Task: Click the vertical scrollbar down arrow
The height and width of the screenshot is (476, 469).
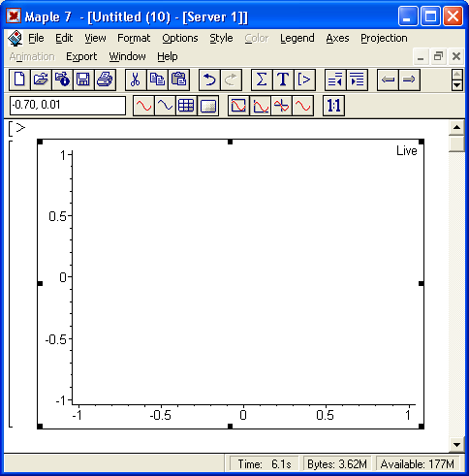Action: click(x=456, y=445)
